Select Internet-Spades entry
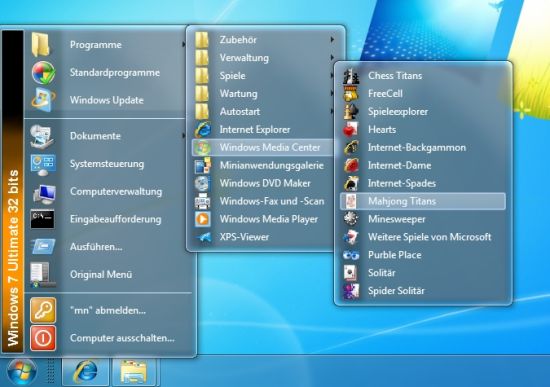This screenshot has width=550, height=387. tap(423, 184)
